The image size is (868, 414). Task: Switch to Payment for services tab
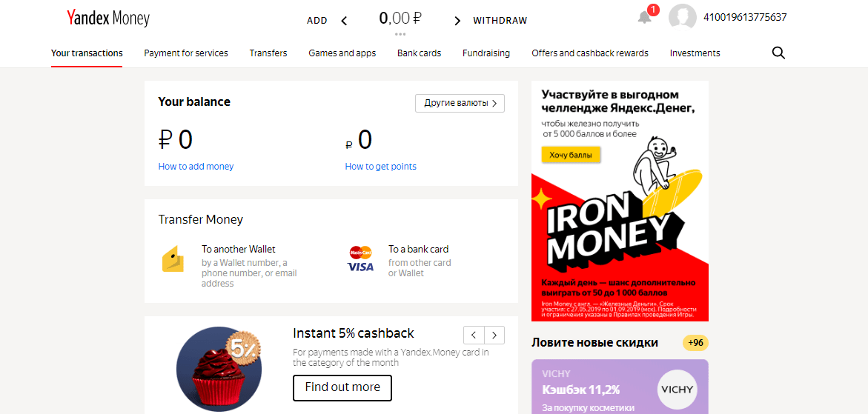pyautogui.click(x=186, y=53)
